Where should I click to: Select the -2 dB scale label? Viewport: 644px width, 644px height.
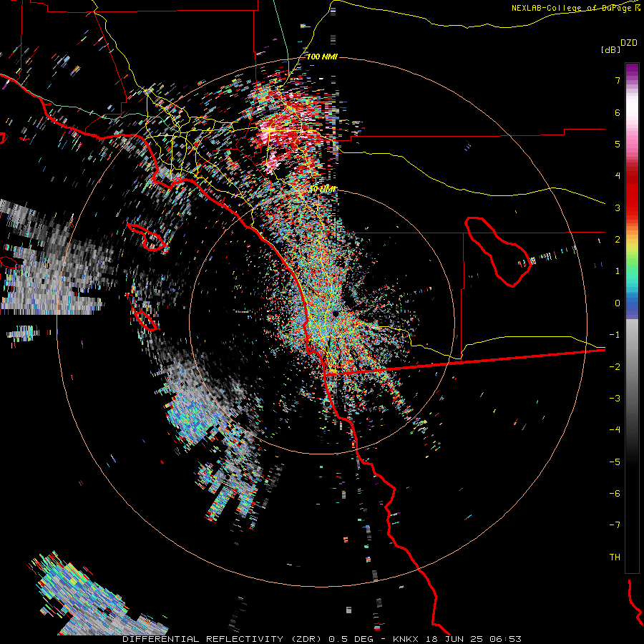[x=615, y=367]
